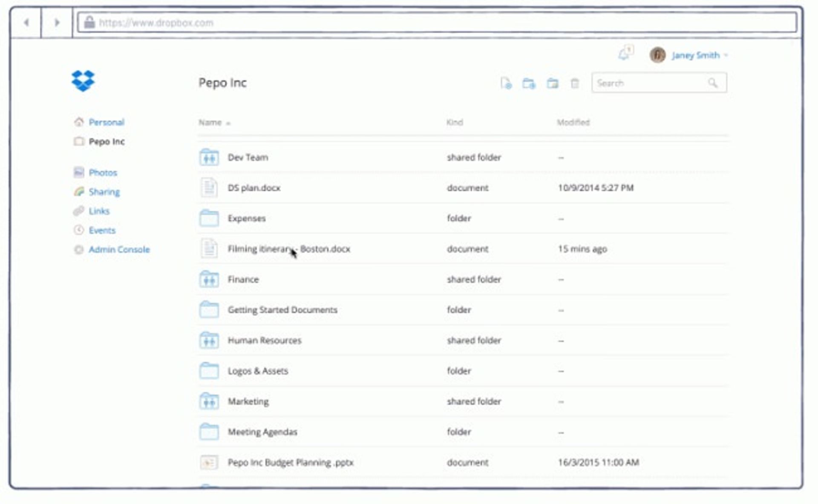Screen dimensions: 818x504
Task: Open Sharing in the sidebar
Action: point(104,192)
